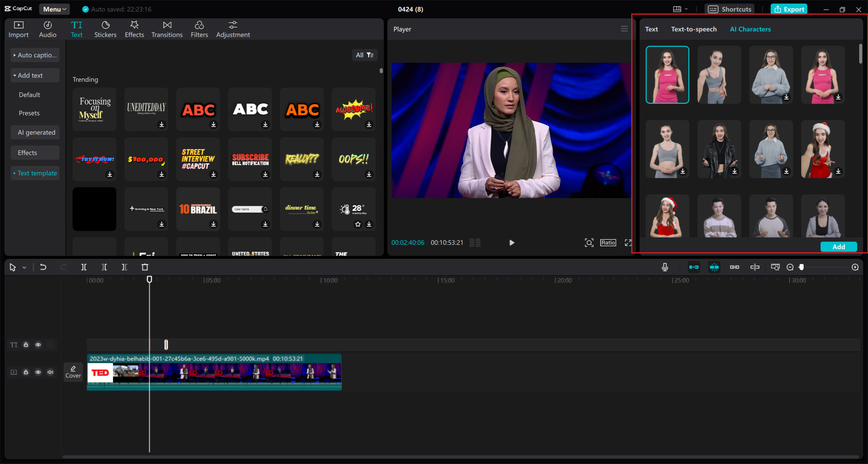Screen dimensions: 868x464
Task: Click the timeline playhead marker
Action: (149, 279)
